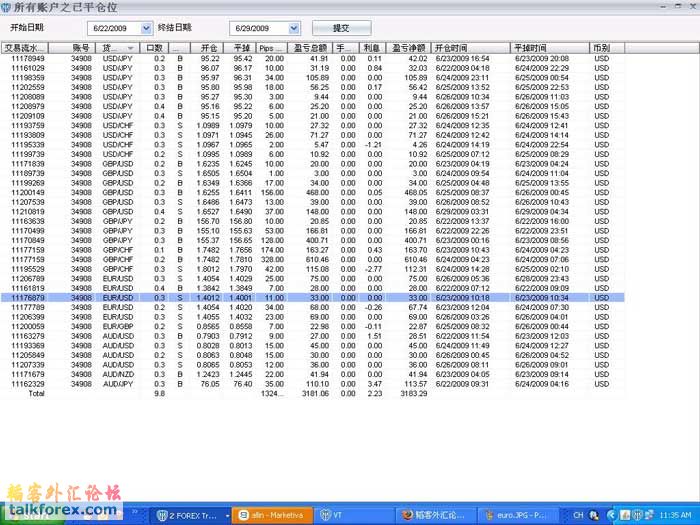Sort by the 币别 column header
This screenshot has width=700, height=525.
click(601, 47)
